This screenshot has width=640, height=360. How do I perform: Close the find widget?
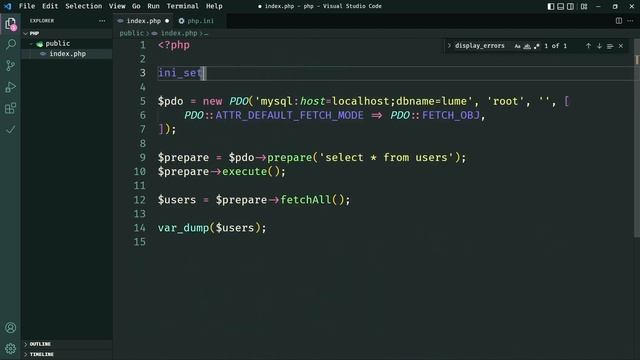[621, 46]
